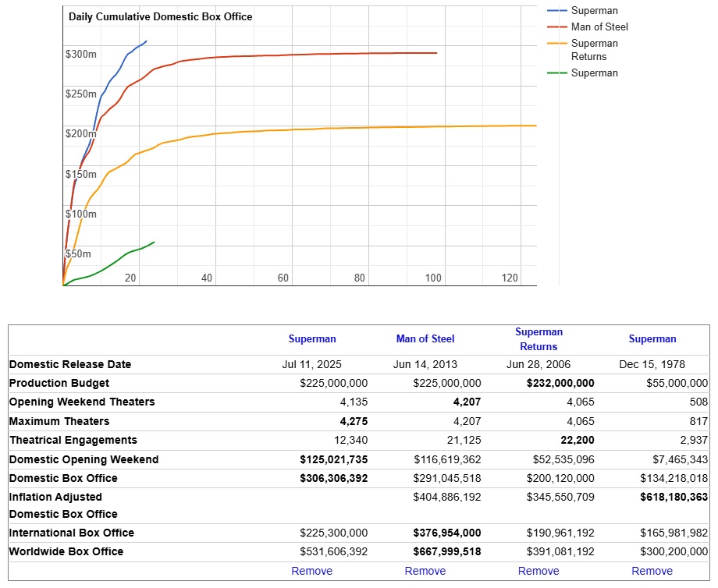Open the Superman 2025 column header link
The image size is (718, 588).
pyautogui.click(x=312, y=339)
